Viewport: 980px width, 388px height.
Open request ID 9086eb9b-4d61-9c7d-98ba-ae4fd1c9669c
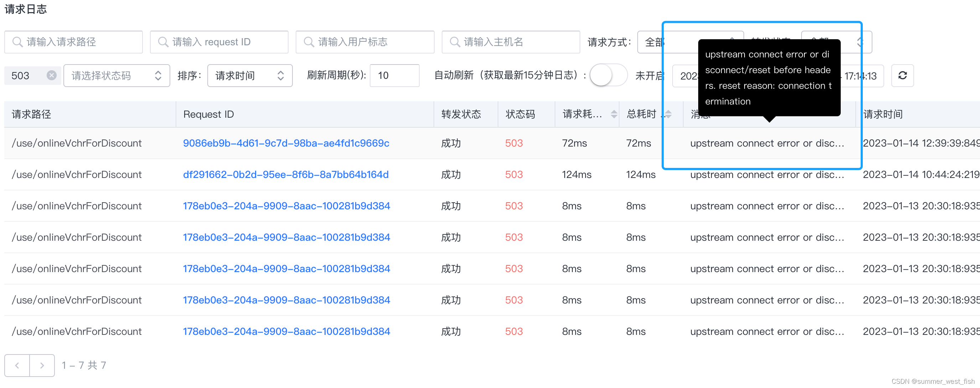(286, 143)
